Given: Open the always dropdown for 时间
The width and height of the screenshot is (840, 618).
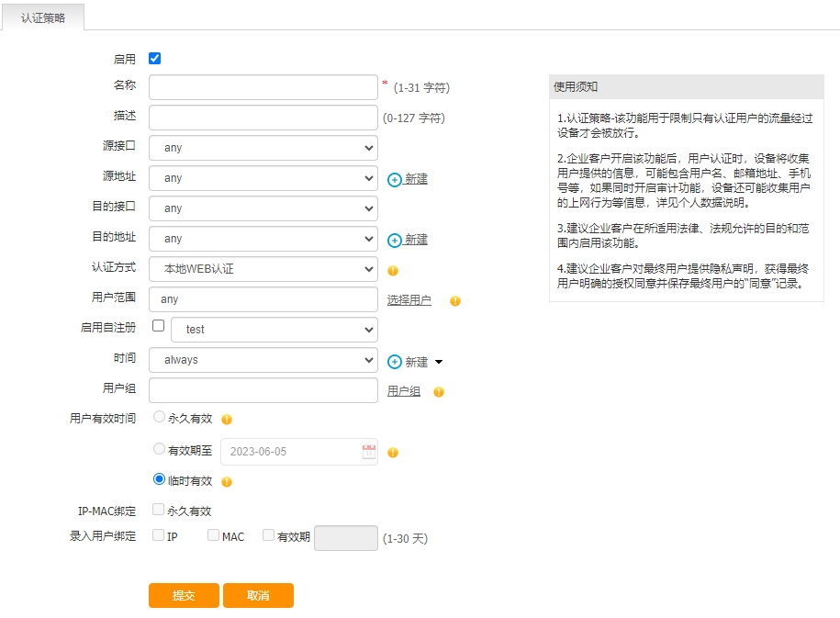Looking at the screenshot, I should coord(263,360).
